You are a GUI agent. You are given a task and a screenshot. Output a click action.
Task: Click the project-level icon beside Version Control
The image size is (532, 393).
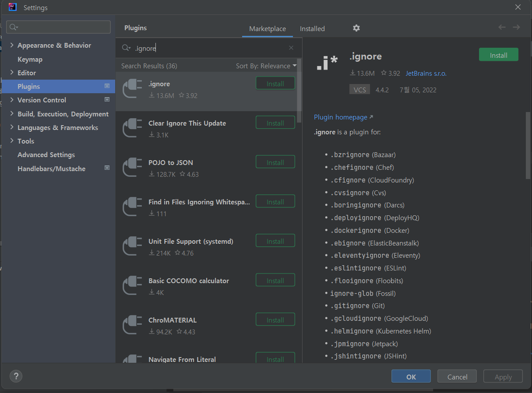(107, 100)
